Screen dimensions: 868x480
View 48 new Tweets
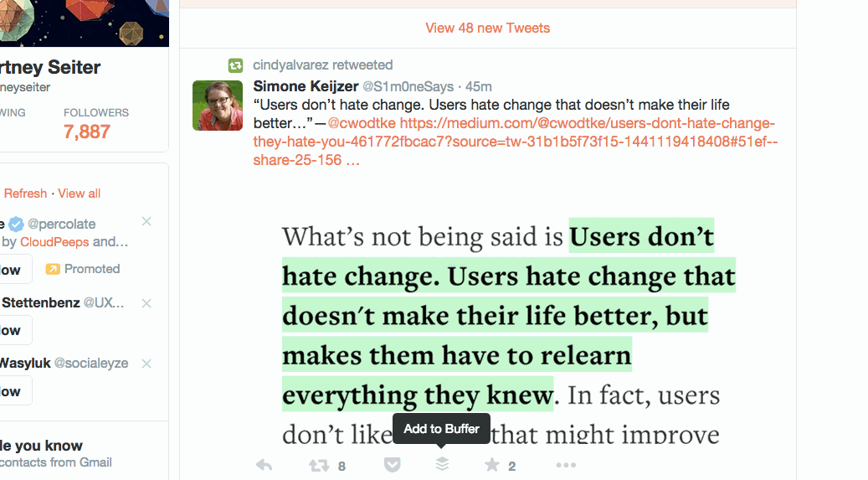pos(488,28)
